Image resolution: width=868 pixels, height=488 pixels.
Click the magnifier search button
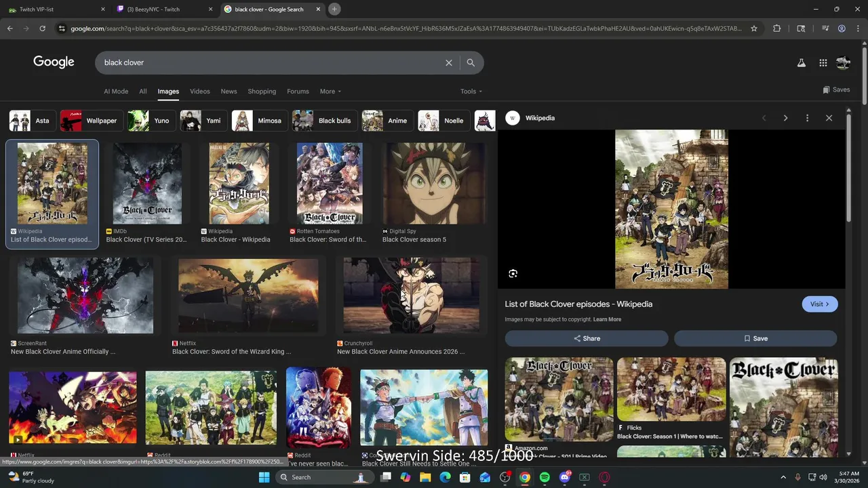[471, 62]
